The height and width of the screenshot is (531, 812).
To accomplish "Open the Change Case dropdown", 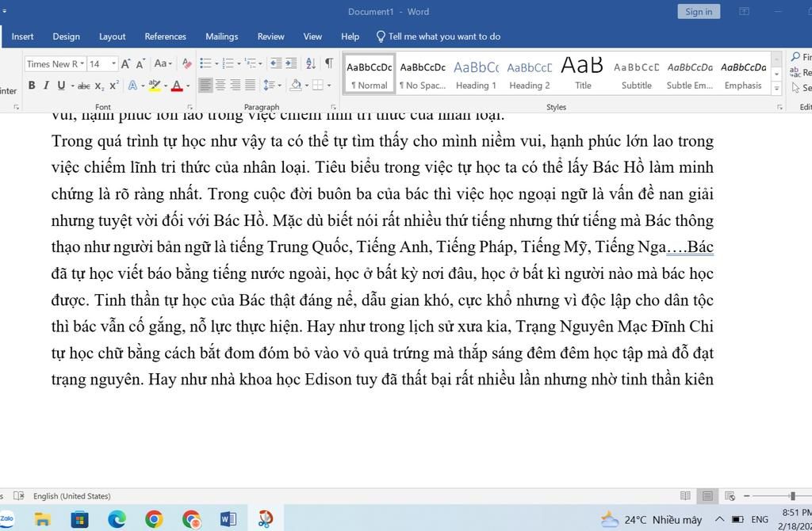I will point(163,63).
